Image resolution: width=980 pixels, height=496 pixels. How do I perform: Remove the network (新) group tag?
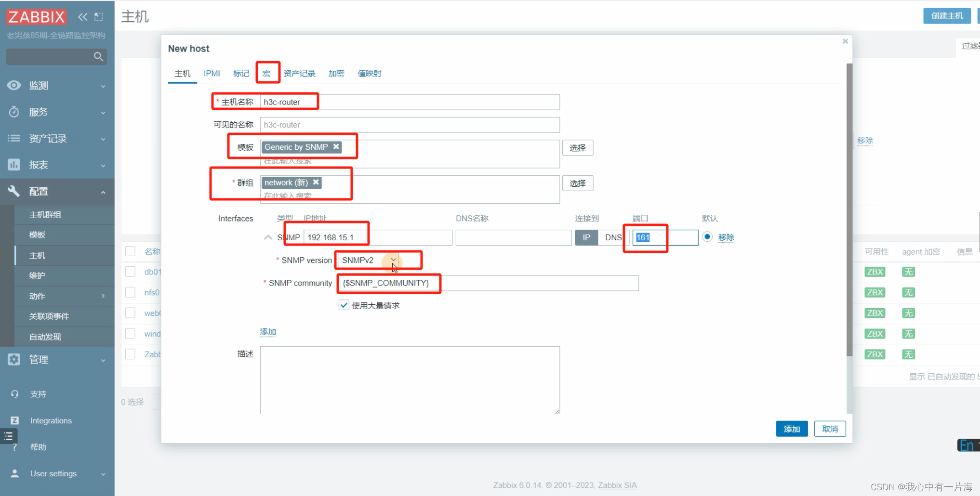316,182
